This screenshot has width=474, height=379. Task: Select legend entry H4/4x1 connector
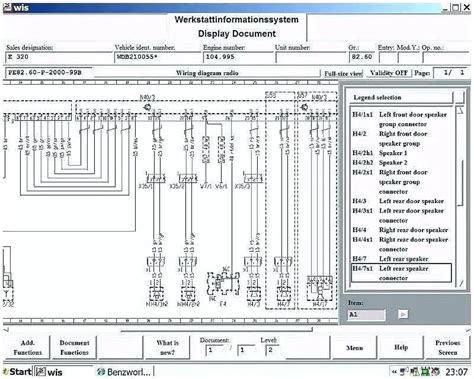click(x=400, y=244)
